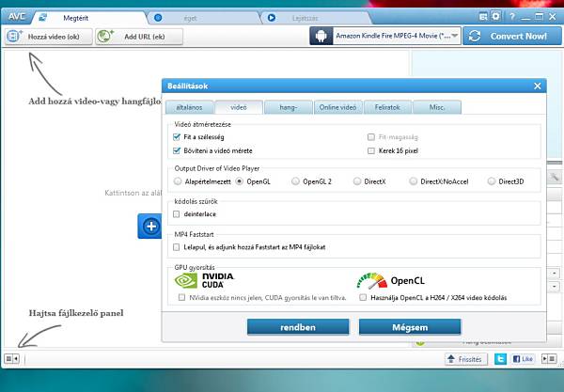Click the Convert Now! button
564x392 pixels.
[x=512, y=36]
